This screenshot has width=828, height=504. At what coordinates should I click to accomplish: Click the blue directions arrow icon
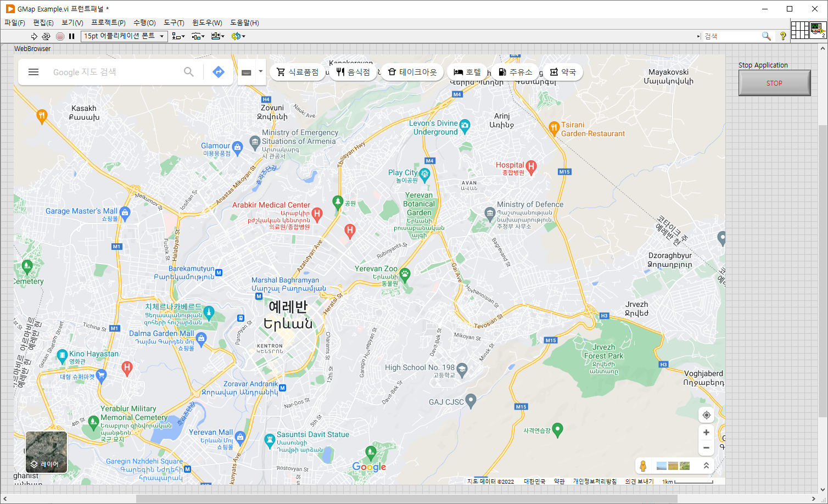219,72
